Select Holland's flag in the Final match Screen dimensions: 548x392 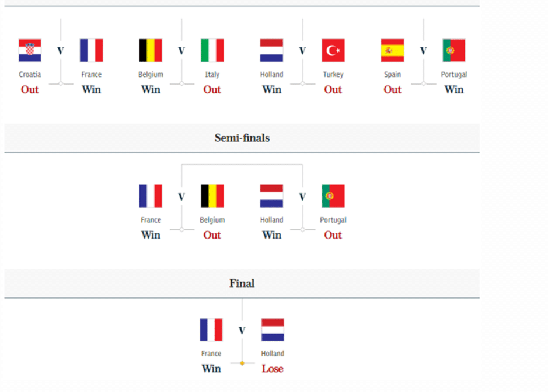(x=273, y=330)
